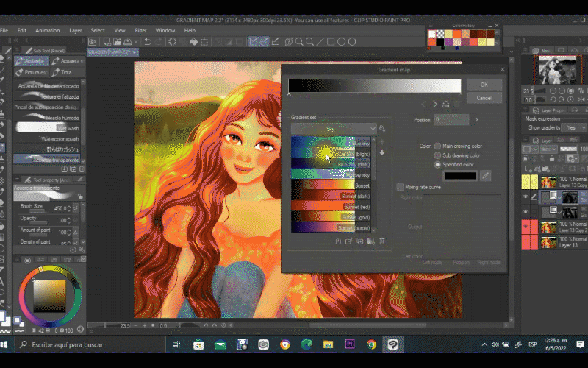This screenshot has width=588, height=368.
Task: Open the Layer menu
Action: click(76, 30)
